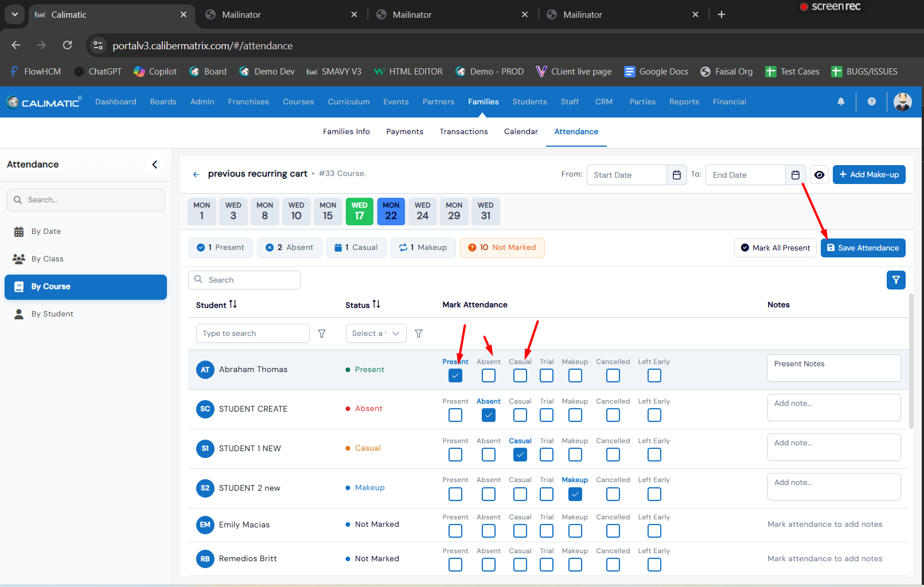
Task: Collapse the Attendance sidebar with chevron
Action: point(154,165)
